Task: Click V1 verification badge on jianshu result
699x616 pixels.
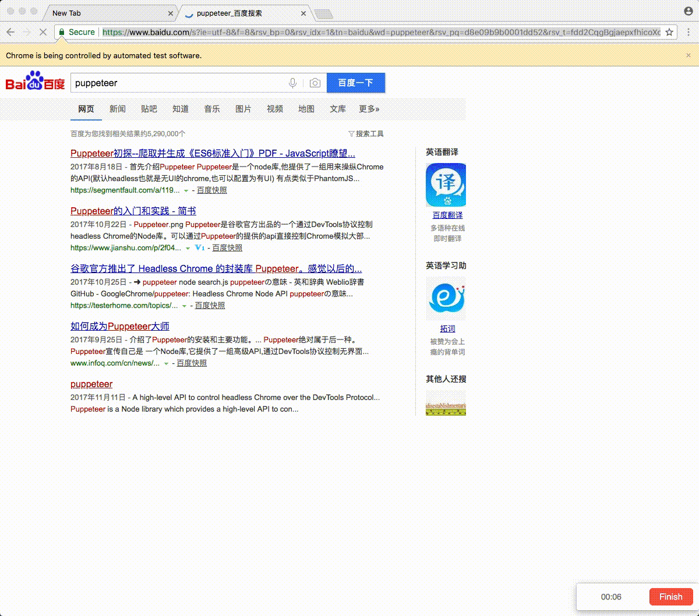Action: tap(200, 247)
